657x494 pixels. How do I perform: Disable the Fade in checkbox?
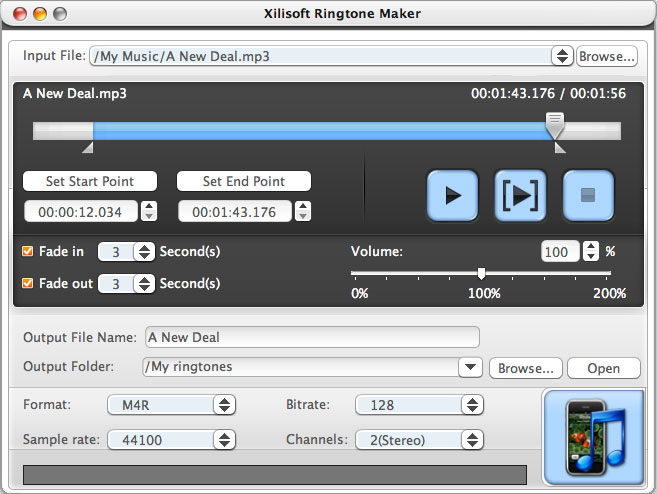point(28,252)
